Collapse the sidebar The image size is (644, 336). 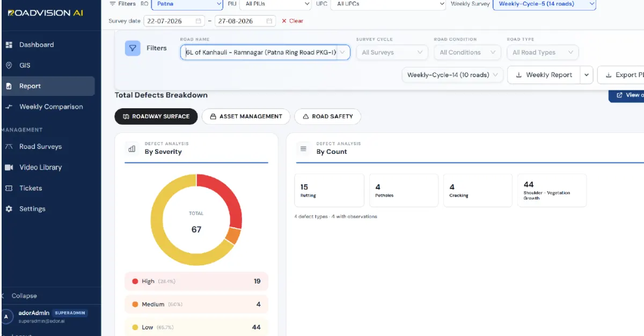point(20,296)
